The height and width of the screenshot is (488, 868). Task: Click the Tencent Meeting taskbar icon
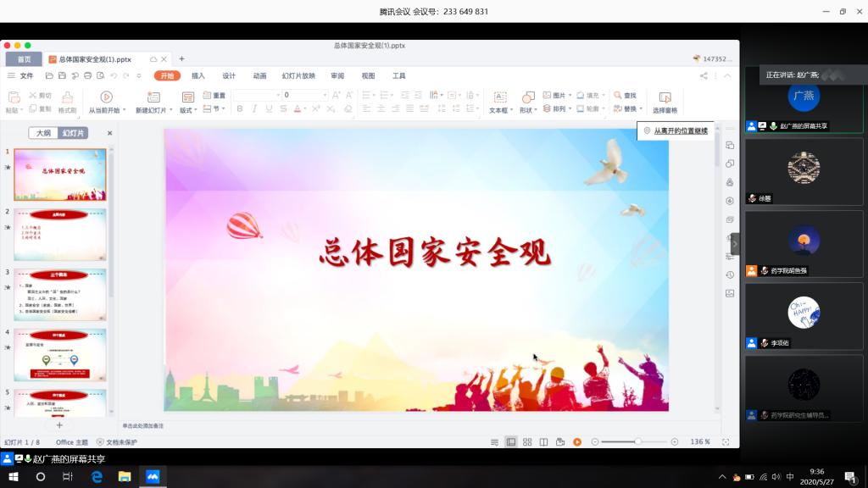click(x=153, y=477)
